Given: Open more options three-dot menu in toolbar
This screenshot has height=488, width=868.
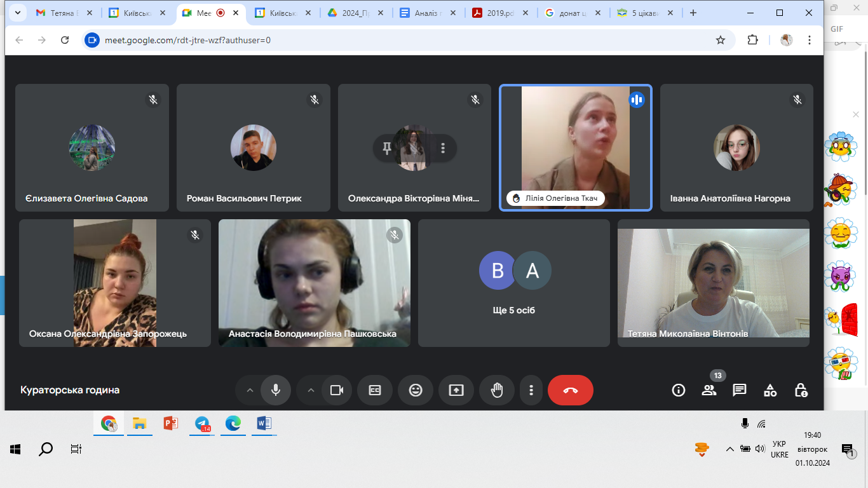Looking at the screenshot, I should pos(531,390).
